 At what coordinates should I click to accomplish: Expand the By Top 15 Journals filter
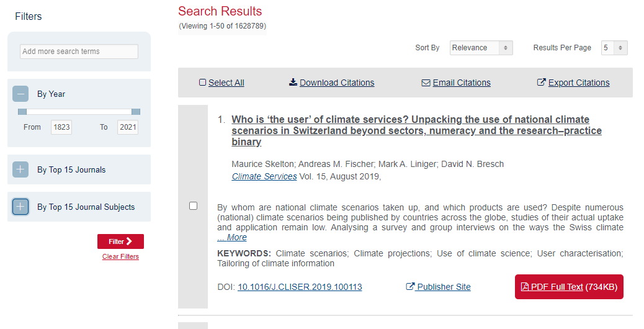(20, 169)
